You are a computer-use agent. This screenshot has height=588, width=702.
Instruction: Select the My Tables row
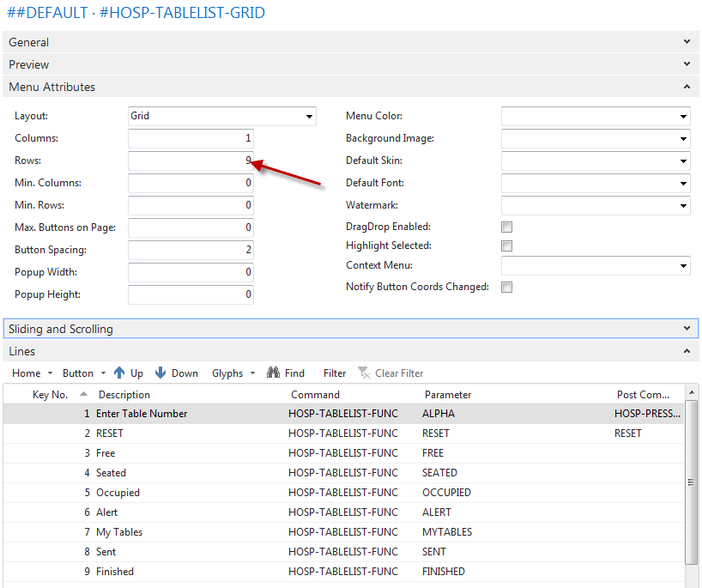pos(119,532)
